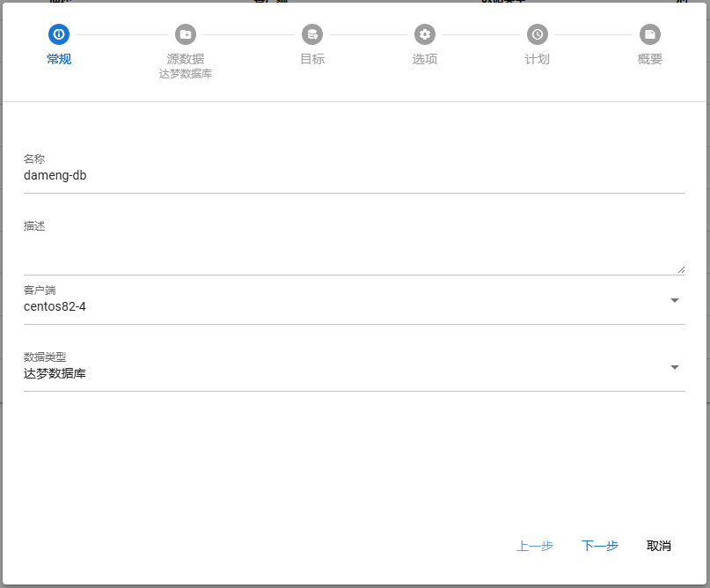This screenshot has height=588, width=710.
Task: Click the 选项 step gear icon
Action: point(425,34)
